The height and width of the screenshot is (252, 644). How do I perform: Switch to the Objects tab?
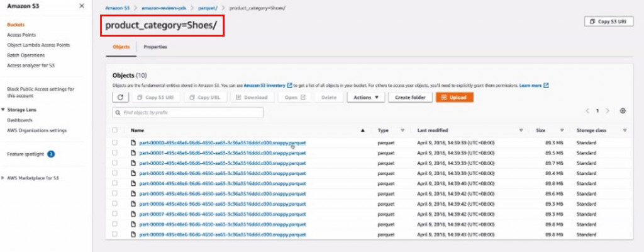click(121, 47)
